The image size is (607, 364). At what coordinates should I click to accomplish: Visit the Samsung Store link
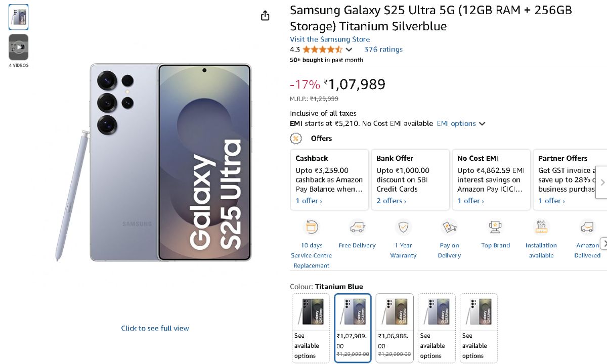point(330,39)
